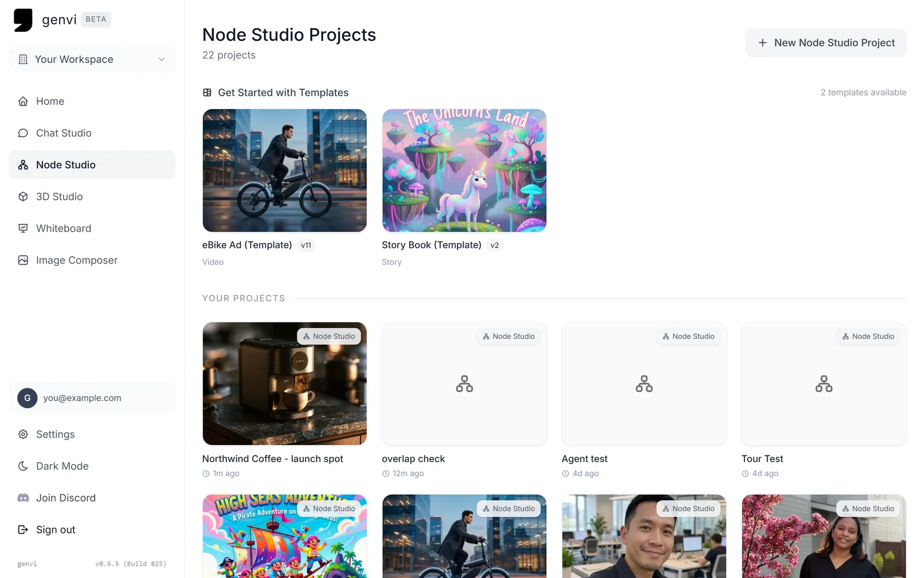Click node icon on Agent test card
Viewport: 924px width, 578px height.
coord(644,384)
